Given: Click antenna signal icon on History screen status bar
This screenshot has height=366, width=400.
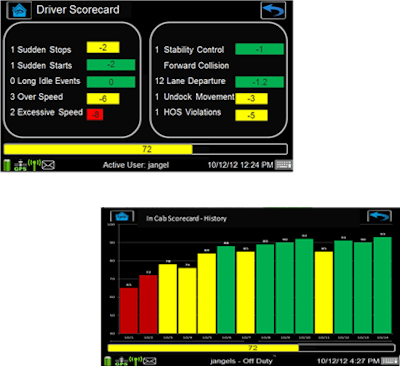Looking at the screenshot, I should (136, 361).
